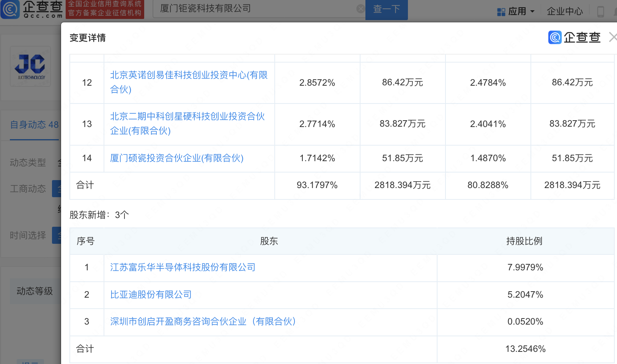
Task: Open 深圳市创启开盈商务咨询合伙企业 link
Action: tap(203, 322)
